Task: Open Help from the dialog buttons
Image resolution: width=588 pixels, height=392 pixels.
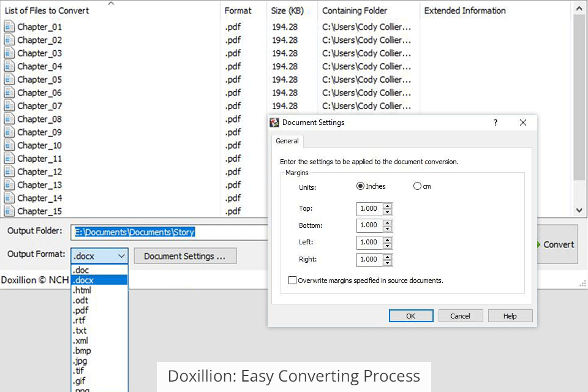Action: click(510, 316)
